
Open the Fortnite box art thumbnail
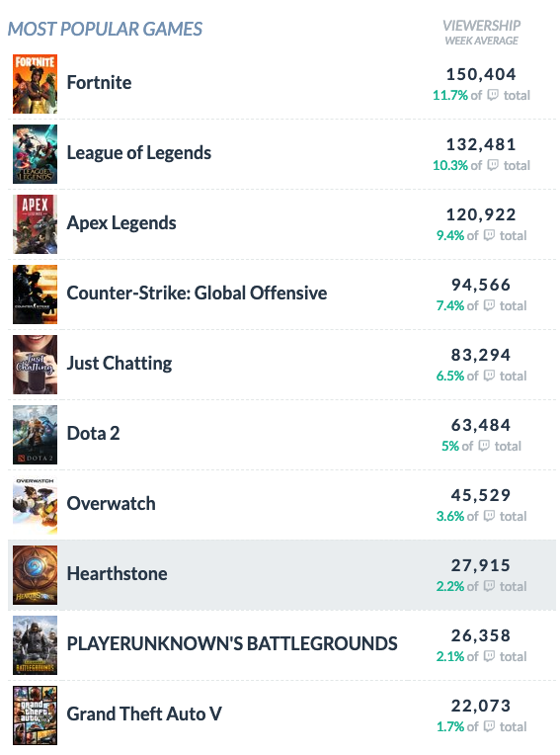click(x=35, y=84)
